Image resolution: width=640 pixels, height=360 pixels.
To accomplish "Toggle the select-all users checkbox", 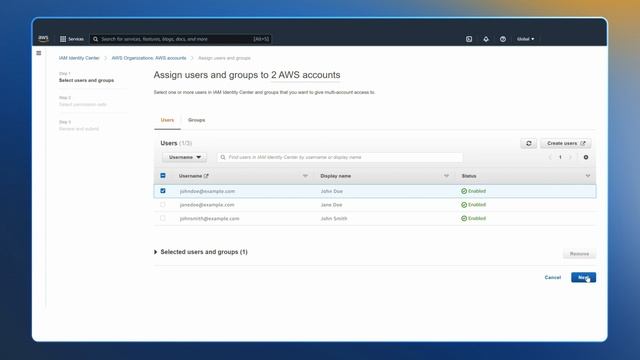I will [x=163, y=176].
